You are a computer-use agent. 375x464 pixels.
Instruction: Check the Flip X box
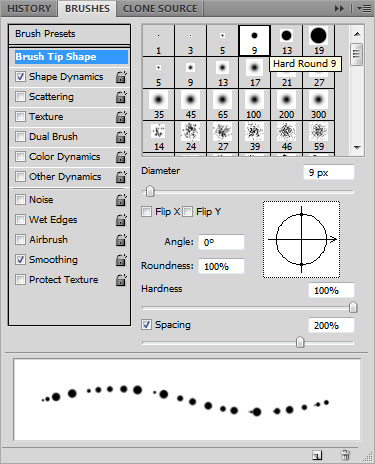pyautogui.click(x=146, y=212)
